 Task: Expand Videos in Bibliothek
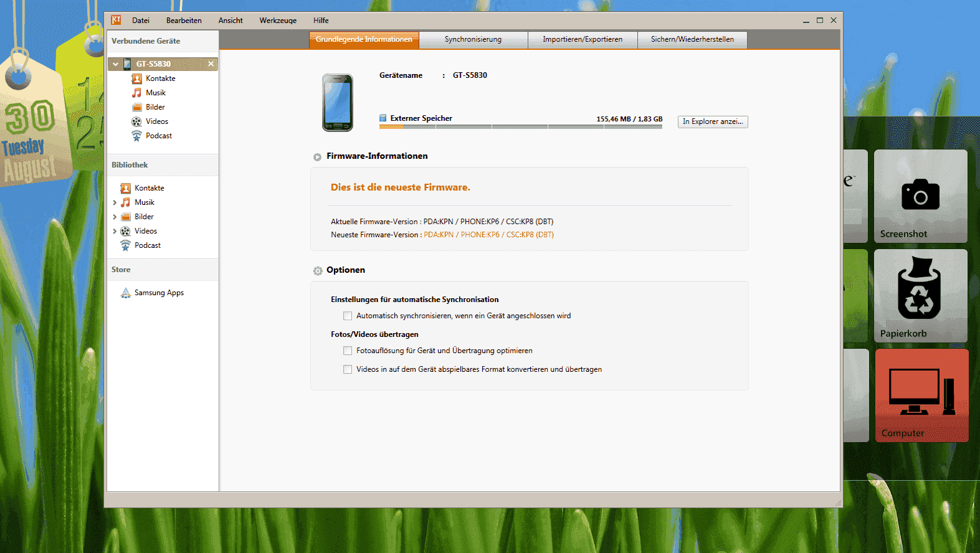(x=115, y=231)
